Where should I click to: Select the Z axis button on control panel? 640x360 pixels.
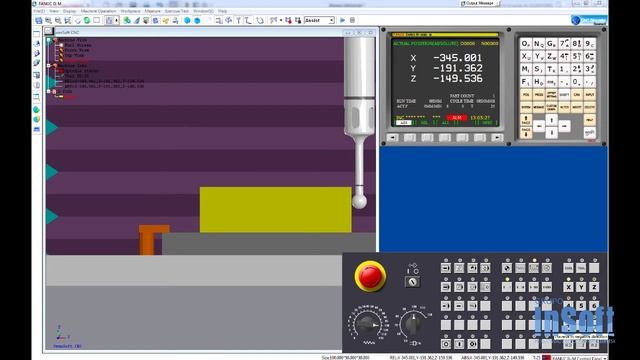tap(594, 287)
